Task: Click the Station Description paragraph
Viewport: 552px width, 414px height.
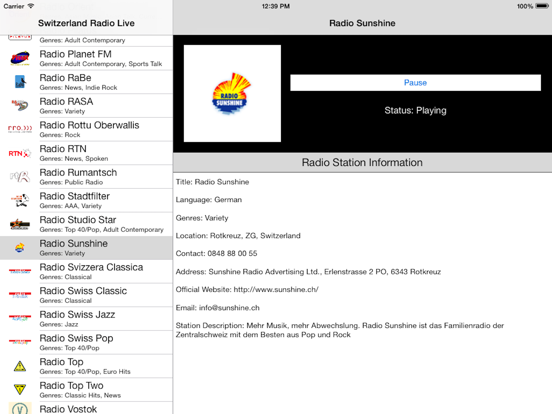Action: click(340, 330)
